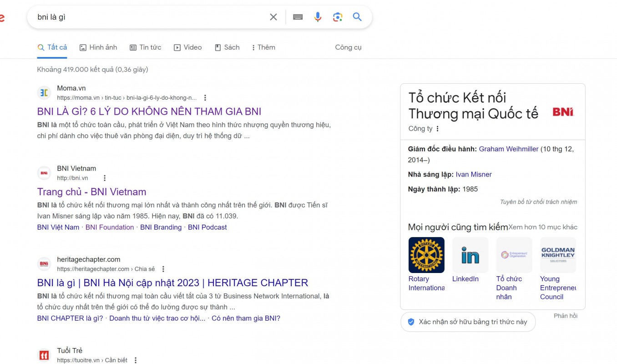The height and width of the screenshot is (364, 617).
Task: Clear the search box with X icon
Action: pos(273,17)
